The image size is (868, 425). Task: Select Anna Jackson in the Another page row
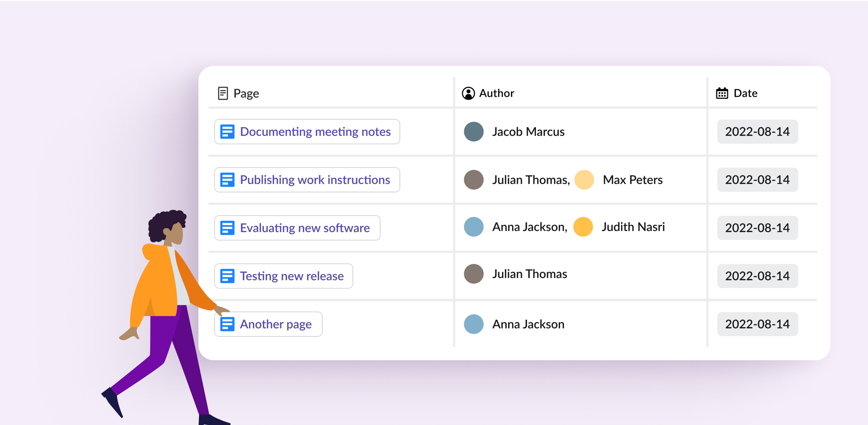click(528, 324)
